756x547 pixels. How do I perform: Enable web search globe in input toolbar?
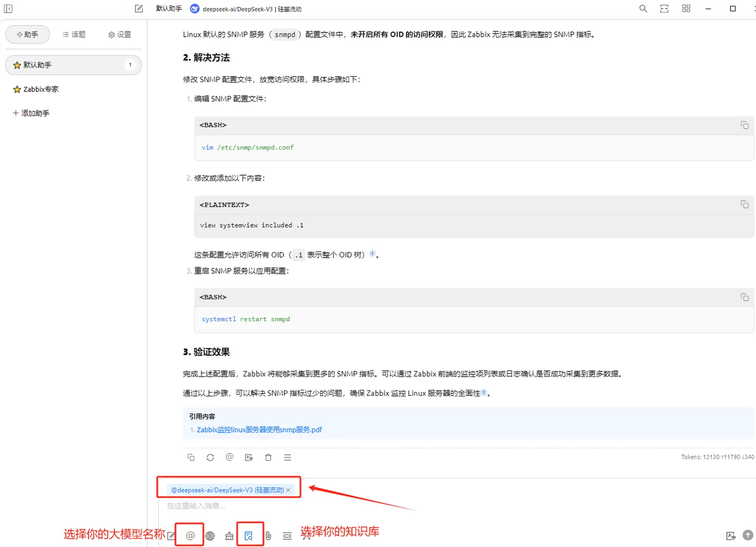point(210,536)
